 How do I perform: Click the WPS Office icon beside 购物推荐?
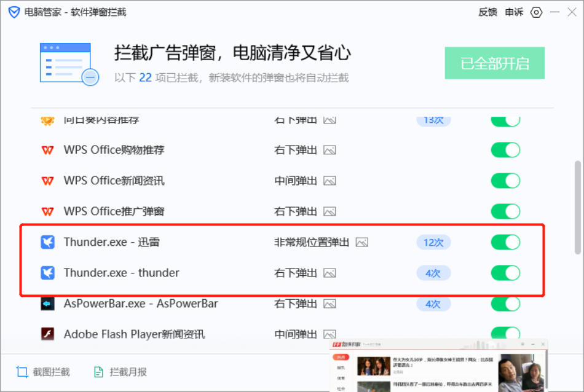click(47, 149)
